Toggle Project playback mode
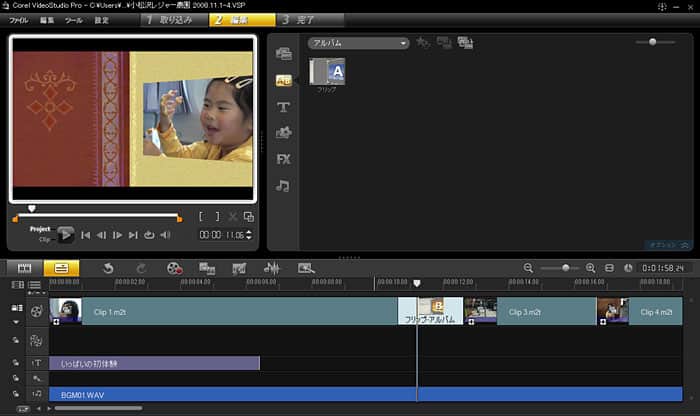The width and height of the screenshot is (700, 416). point(40,229)
